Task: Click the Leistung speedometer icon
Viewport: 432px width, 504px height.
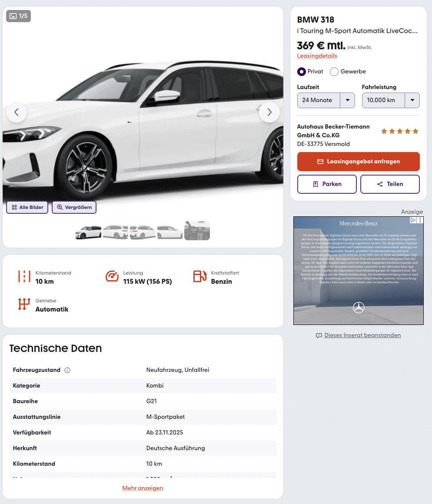Action: pos(112,276)
